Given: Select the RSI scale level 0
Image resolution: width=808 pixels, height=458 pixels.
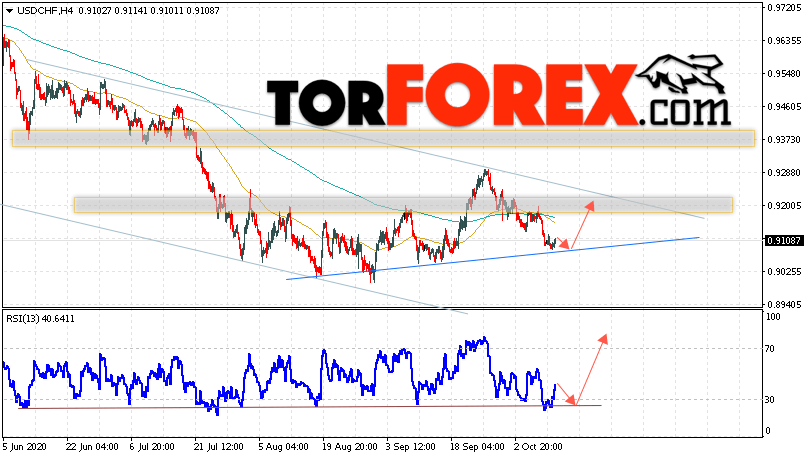Looking at the screenshot, I should coord(767,431).
